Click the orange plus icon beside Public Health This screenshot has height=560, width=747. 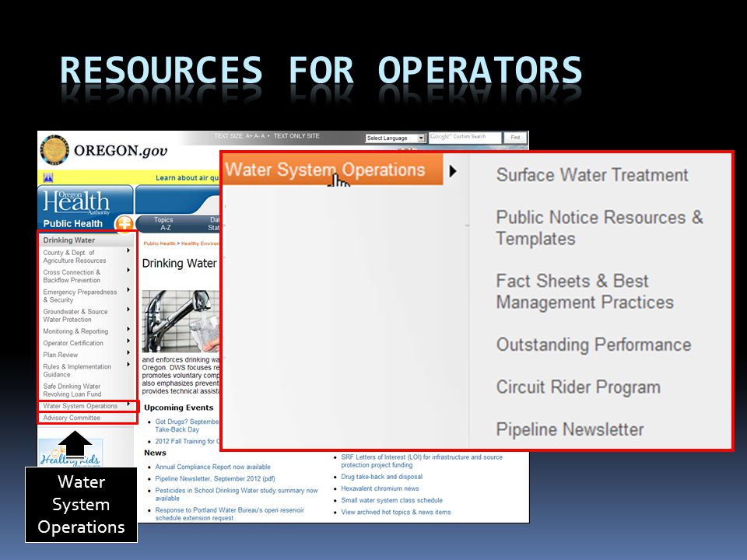[x=124, y=223]
